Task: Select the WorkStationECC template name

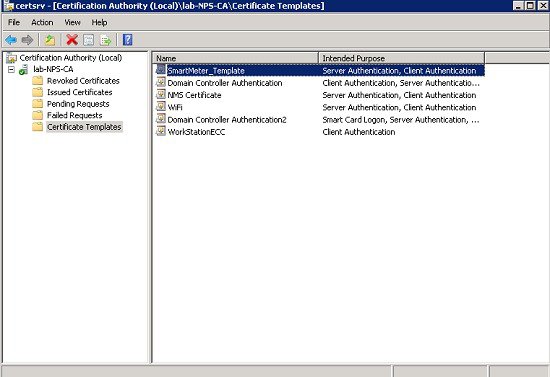Action: [196, 132]
